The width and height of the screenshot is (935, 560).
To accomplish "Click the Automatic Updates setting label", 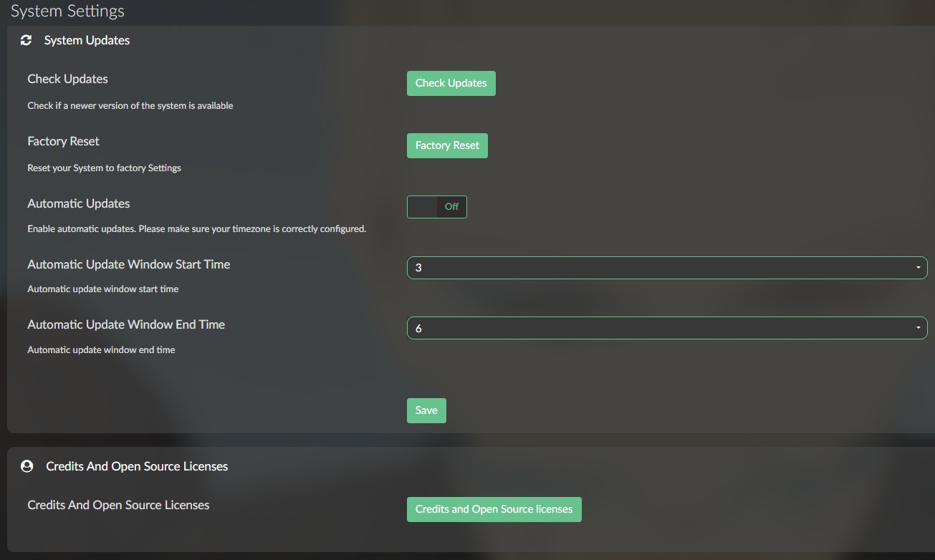I will 79,203.
